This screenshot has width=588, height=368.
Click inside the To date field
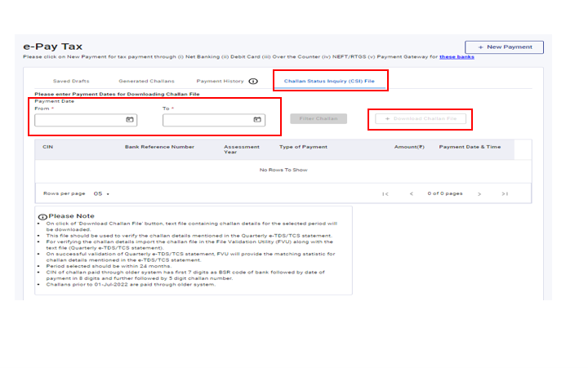[x=207, y=120]
